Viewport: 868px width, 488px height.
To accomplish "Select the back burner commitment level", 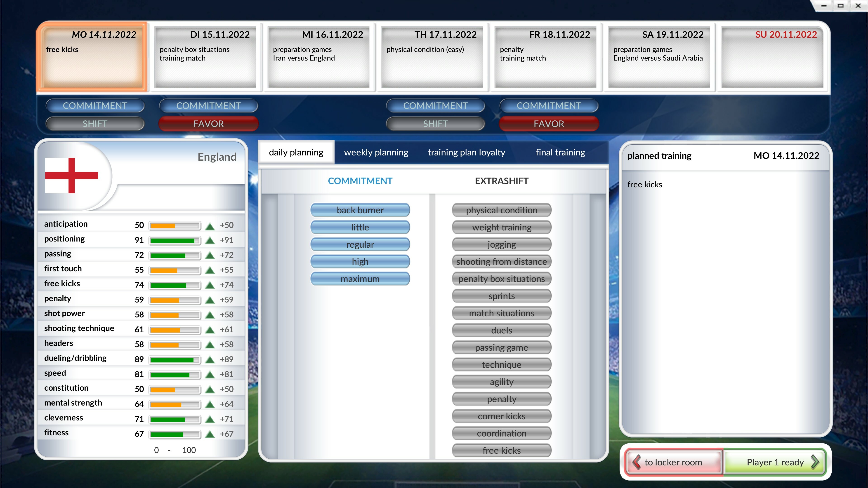I will pos(360,210).
